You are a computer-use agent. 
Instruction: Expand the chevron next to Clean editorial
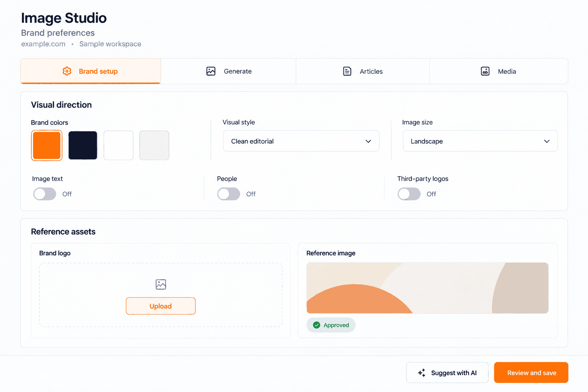(368, 141)
